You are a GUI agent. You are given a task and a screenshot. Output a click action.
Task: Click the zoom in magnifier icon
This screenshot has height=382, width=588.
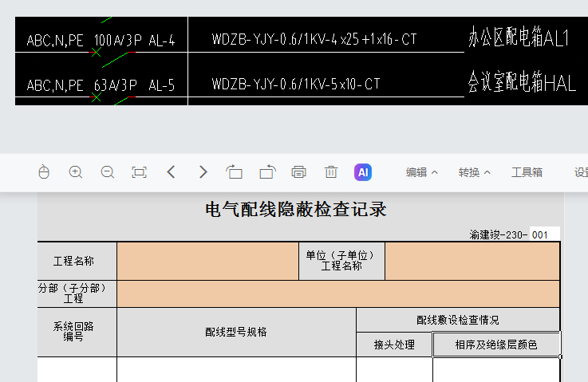coord(76,172)
